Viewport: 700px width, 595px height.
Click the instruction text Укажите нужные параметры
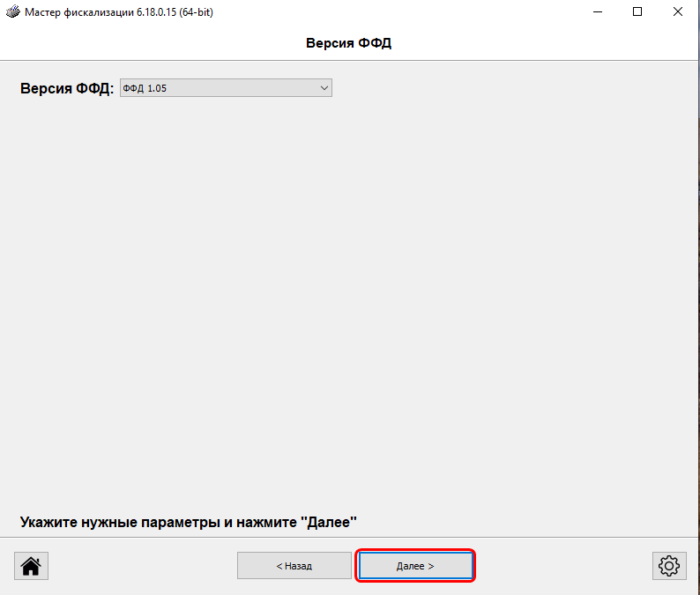(187, 522)
